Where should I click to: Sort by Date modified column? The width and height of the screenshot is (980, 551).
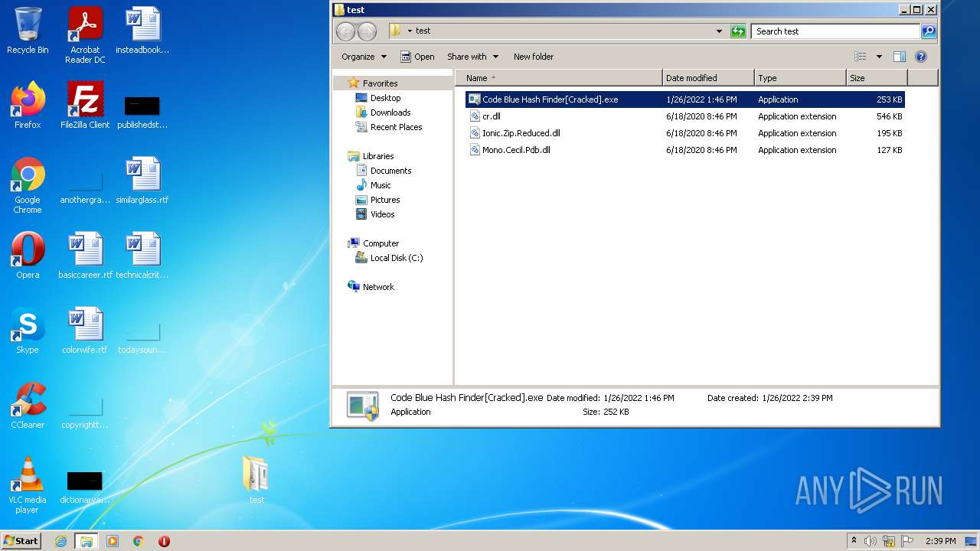coord(708,78)
